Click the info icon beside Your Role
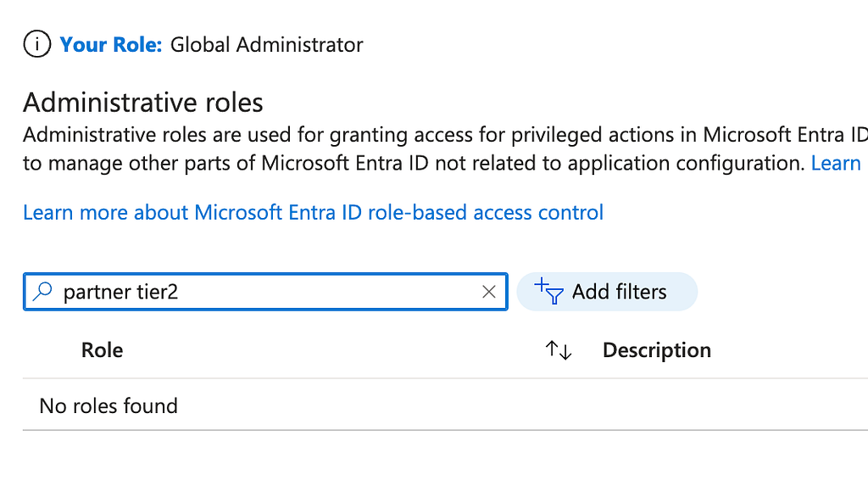Image resolution: width=868 pixels, height=486 pixels. pyautogui.click(x=37, y=44)
